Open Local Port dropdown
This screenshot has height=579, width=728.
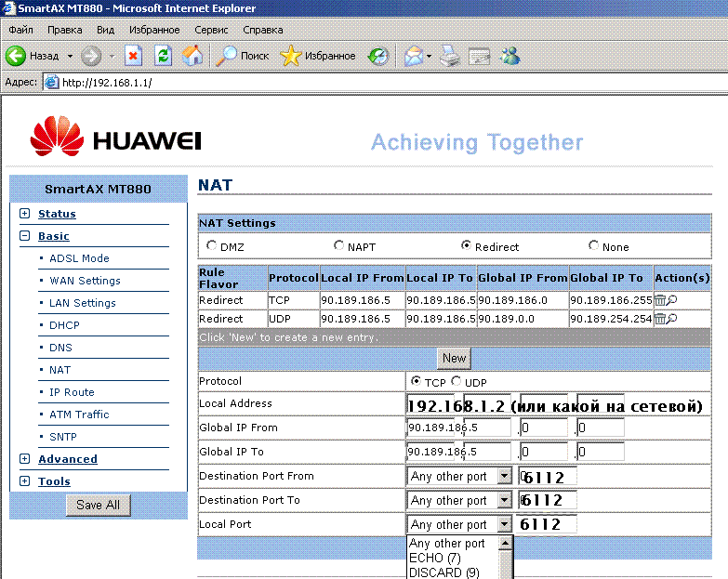pos(504,524)
